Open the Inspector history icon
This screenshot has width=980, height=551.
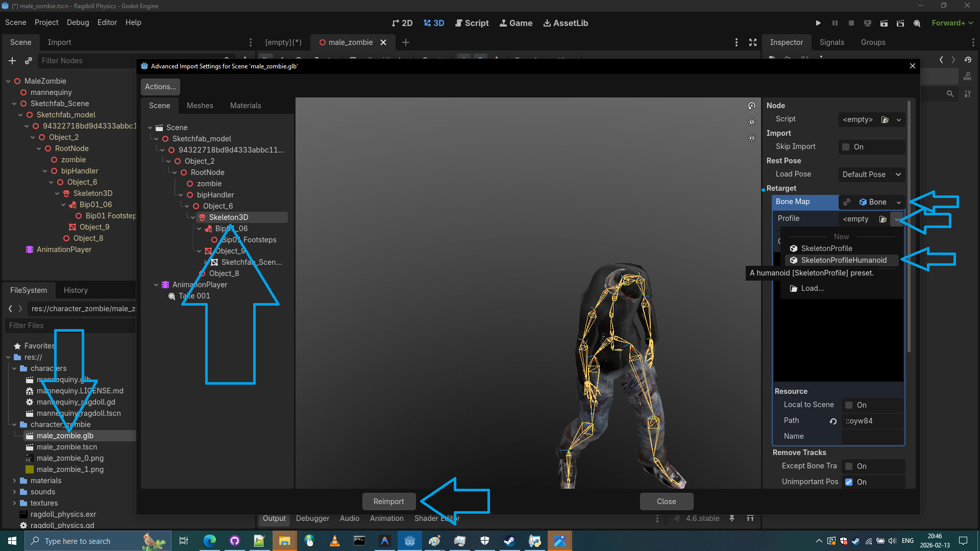(x=968, y=60)
